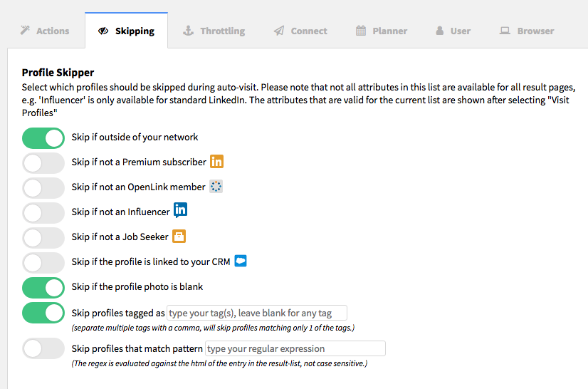Click the anchor icon on the Throttling tab
Screen dimensions: 588x389
click(x=188, y=31)
